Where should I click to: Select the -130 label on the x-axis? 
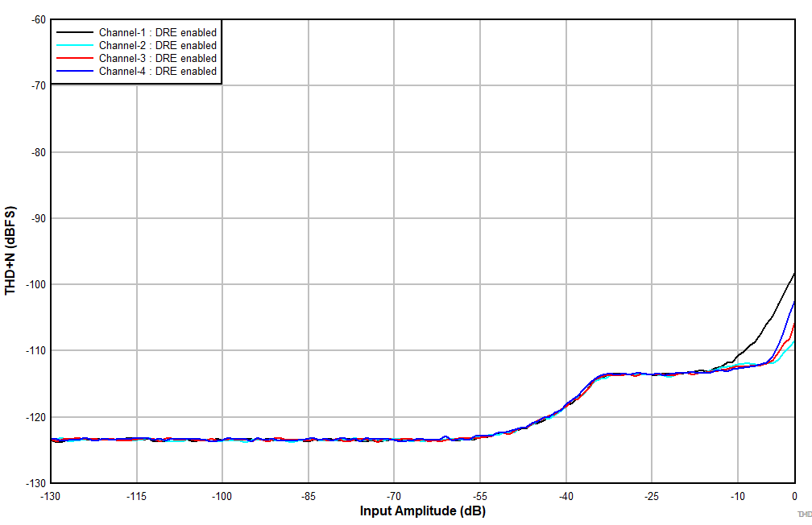[50, 494]
